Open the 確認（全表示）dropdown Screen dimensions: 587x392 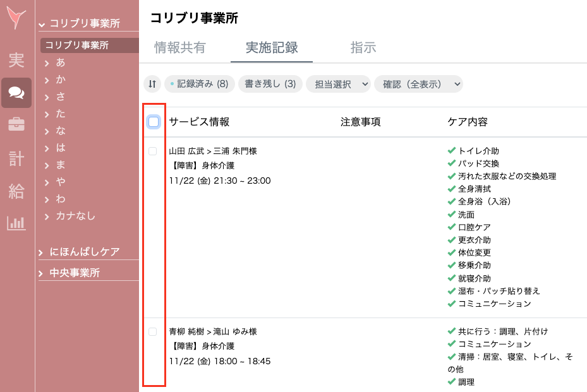tap(420, 84)
